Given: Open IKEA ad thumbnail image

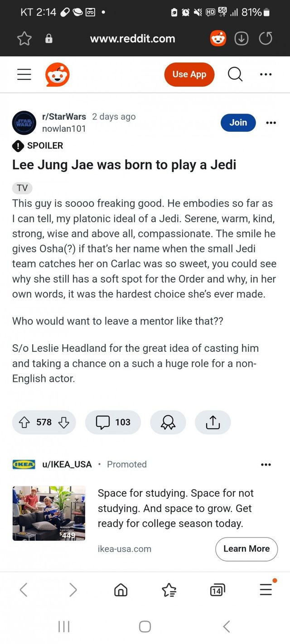Looking at the screenshot, I should click(x=49, y=513).
